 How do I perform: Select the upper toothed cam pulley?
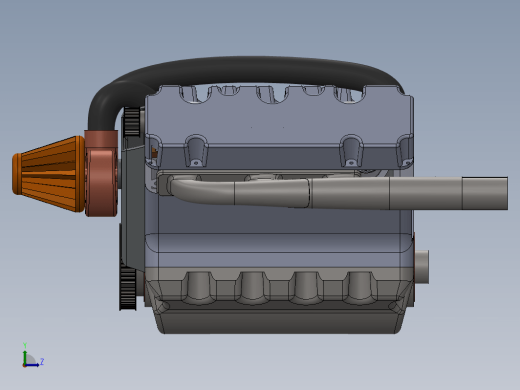click(x=132, y=122)
